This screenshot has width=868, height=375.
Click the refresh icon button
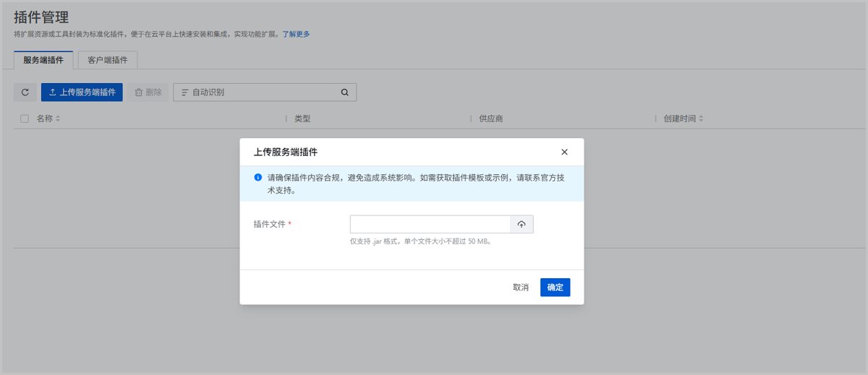(x=25, y=92)
